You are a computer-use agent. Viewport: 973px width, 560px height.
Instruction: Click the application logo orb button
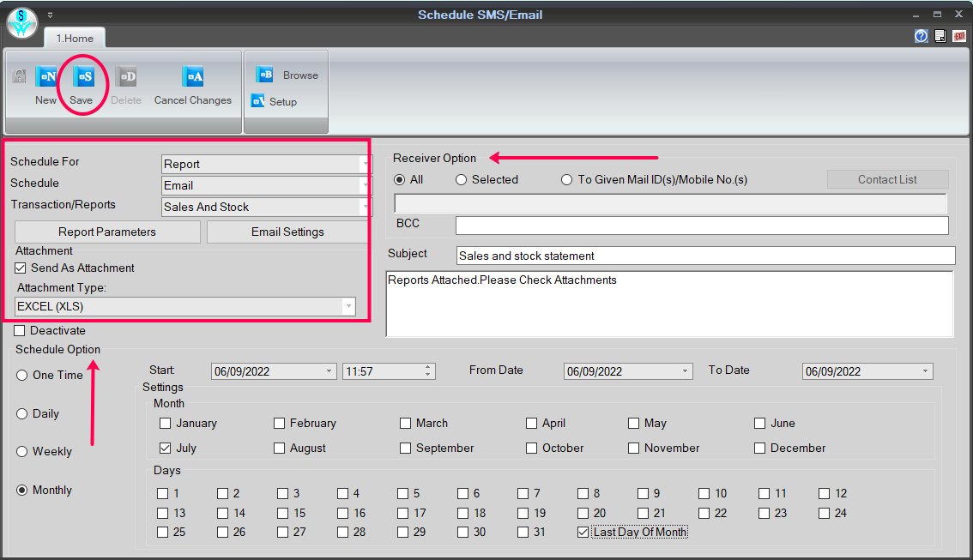click(21, 21)
